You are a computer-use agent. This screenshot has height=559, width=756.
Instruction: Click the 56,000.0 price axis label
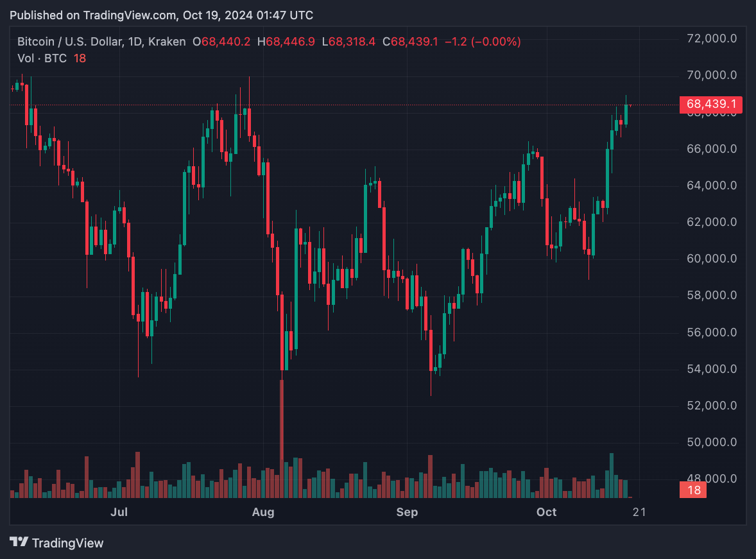[712, 332]
